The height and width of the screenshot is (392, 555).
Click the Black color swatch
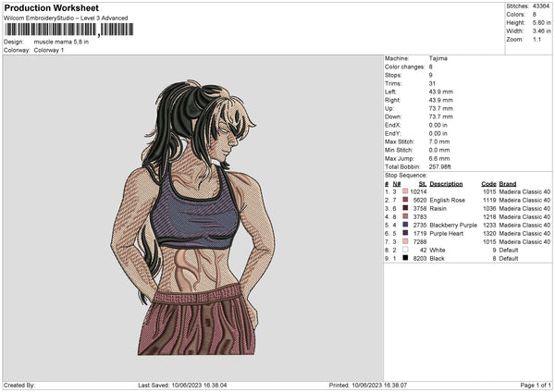405,258
